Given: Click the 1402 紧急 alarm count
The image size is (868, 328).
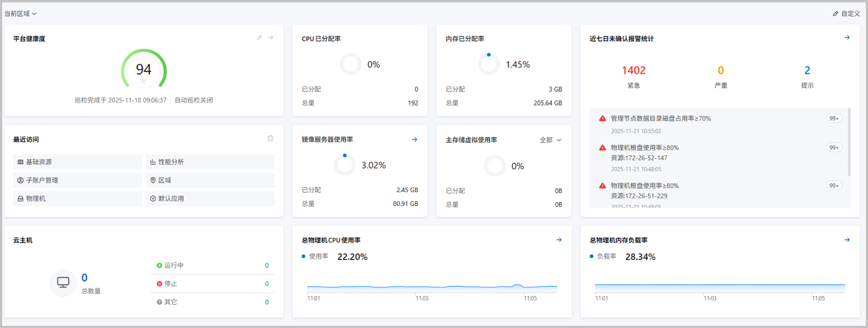Looking at the screenshot, I should [x=634, y=71].
